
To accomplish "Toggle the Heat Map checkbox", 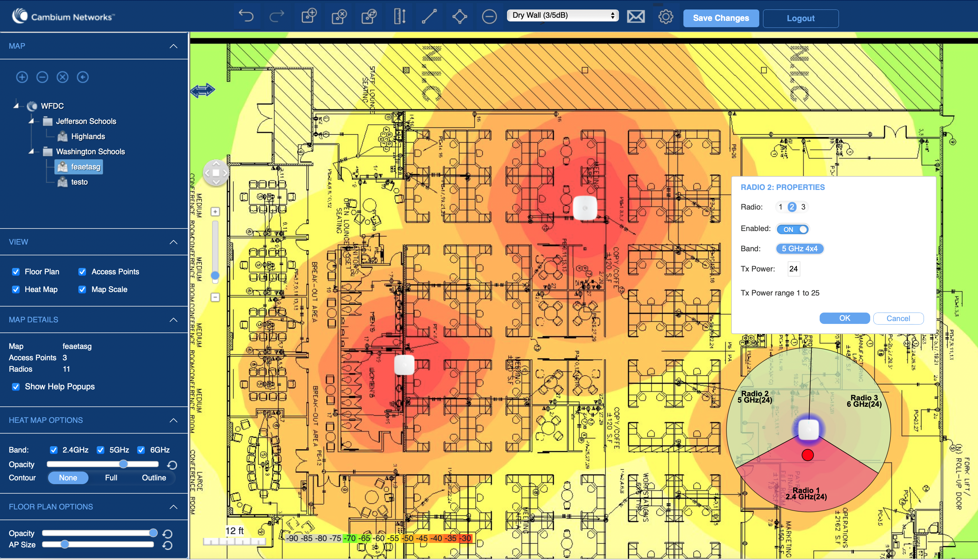I will (x=16, y=289).
